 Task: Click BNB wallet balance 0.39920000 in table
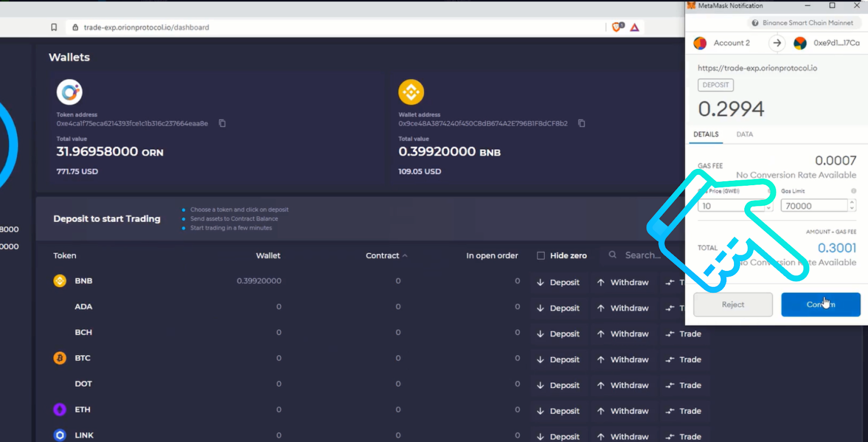click(259, 281)
